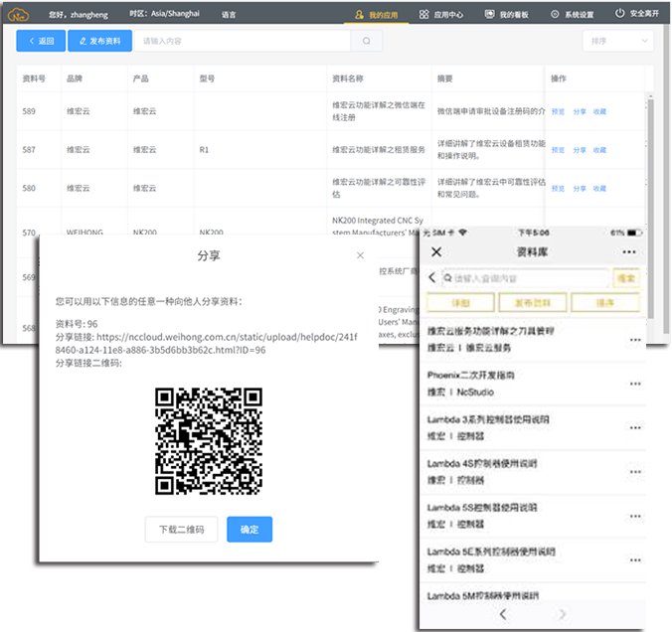Screen dimensions: 672x632
Task: Click the 资料号 column header
Action: pos(34,79)
